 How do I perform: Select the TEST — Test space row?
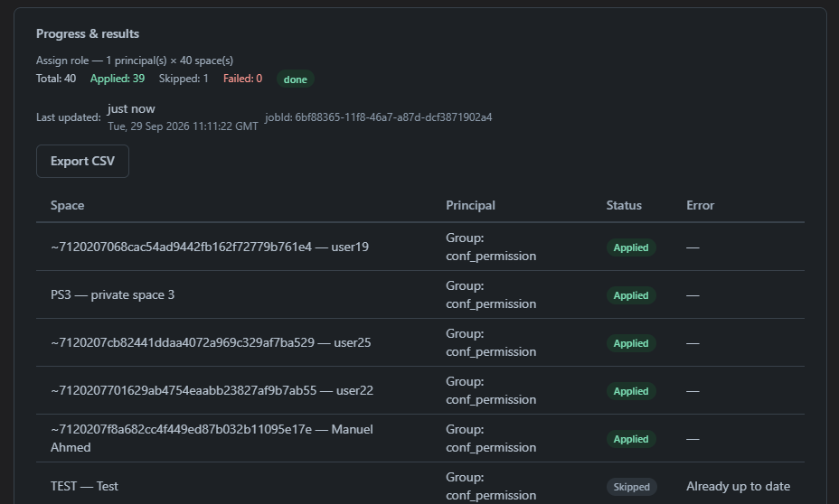coord(420,484)
